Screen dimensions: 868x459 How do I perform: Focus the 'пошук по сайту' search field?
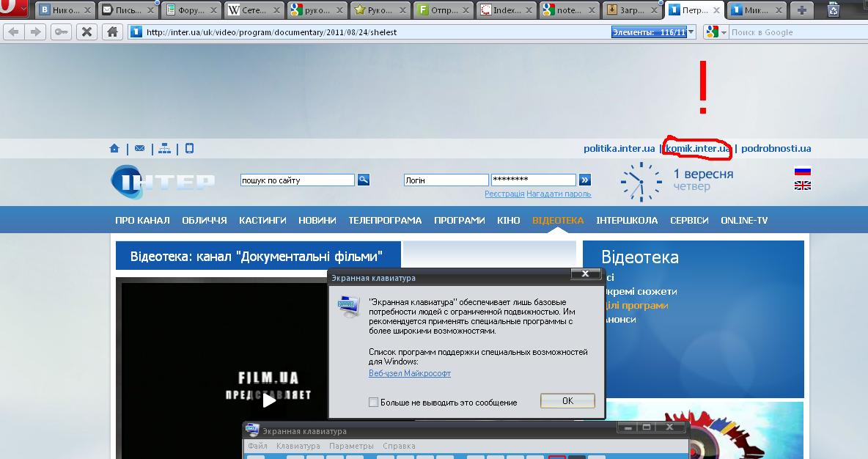[297, 180]
